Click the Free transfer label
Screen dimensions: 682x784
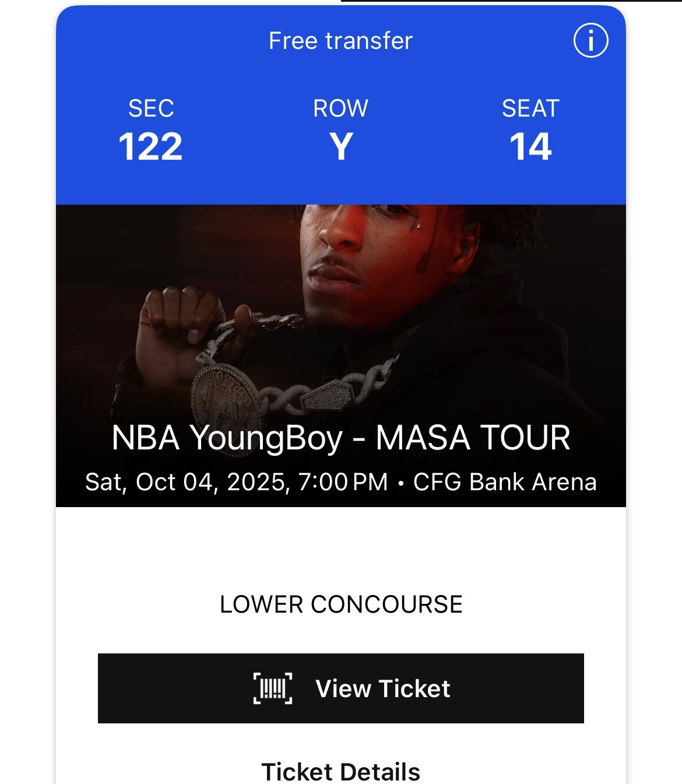click(x=340, y=41)
